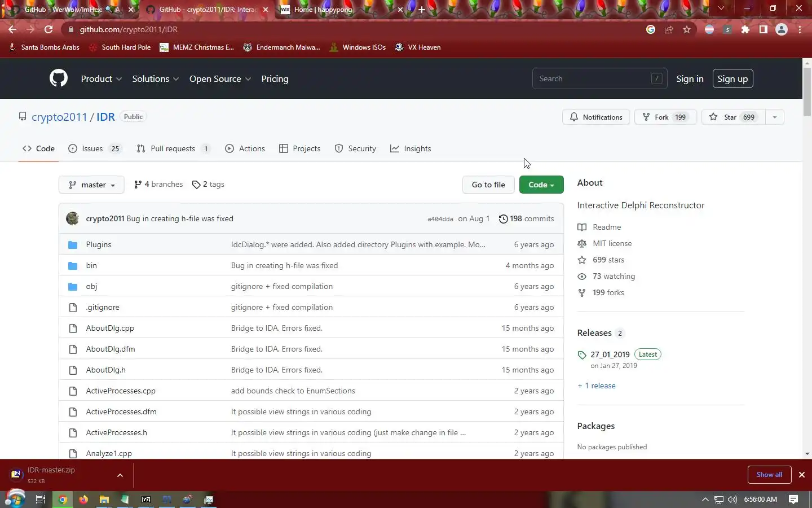Viewport: 812px width, 508px height.
Task: Switch to the Security tab
Action: pos(355,148)
